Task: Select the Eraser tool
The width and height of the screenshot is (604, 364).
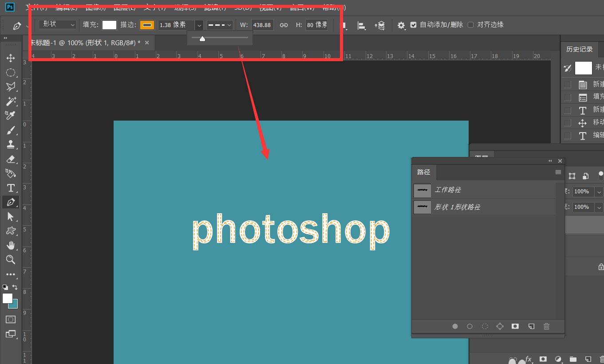Action: [11, 159]
